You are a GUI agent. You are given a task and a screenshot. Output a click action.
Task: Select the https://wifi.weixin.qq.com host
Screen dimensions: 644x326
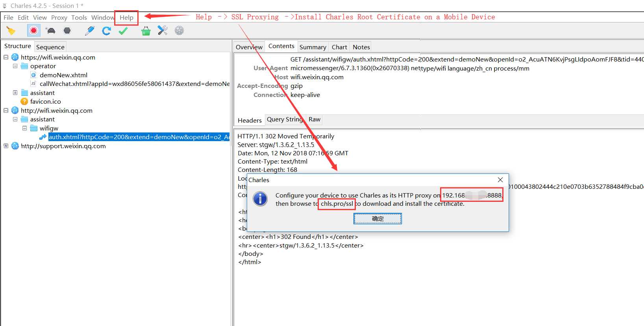tap(58, 57)
